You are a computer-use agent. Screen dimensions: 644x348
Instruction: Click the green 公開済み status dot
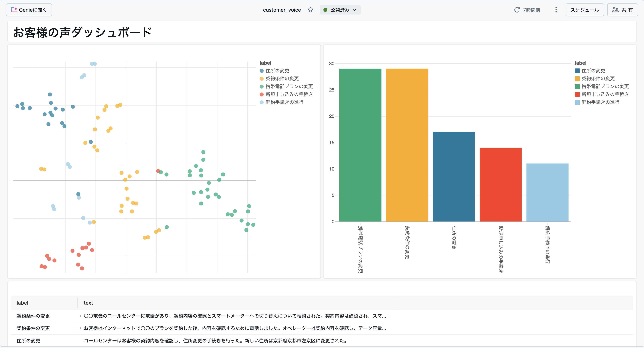tap(325, 10)
